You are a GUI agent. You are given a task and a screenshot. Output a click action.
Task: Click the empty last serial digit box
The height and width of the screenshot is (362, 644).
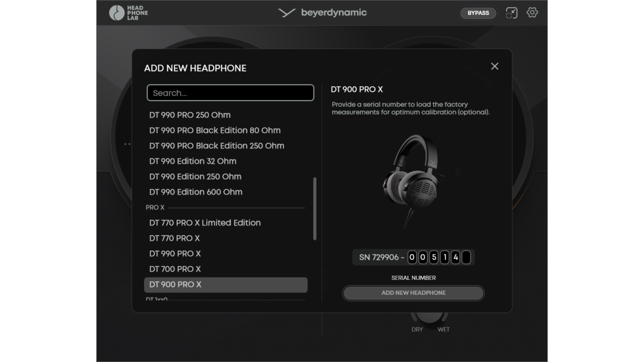pos(466,257)
